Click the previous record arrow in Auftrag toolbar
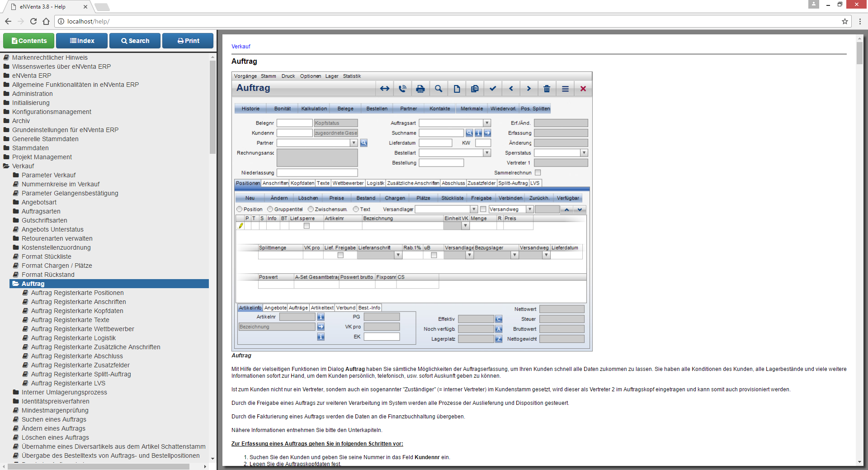 511,89
